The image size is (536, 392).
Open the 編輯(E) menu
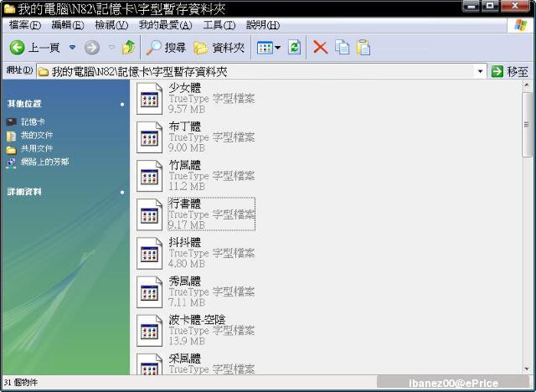click(68, 25)
